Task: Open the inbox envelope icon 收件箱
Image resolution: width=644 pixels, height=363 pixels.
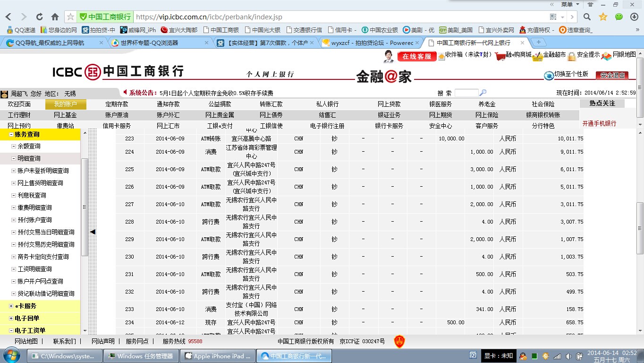Action: pos(441,56)
